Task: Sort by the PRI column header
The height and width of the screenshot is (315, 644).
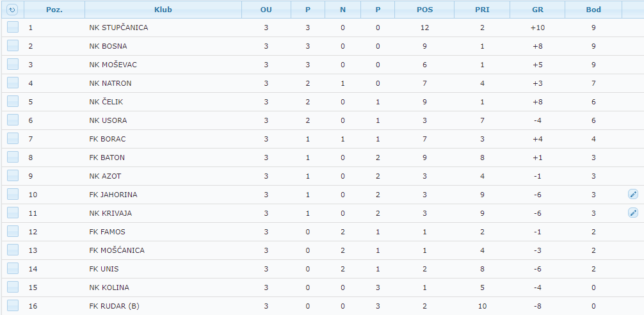Action: [x=482, y=10]
